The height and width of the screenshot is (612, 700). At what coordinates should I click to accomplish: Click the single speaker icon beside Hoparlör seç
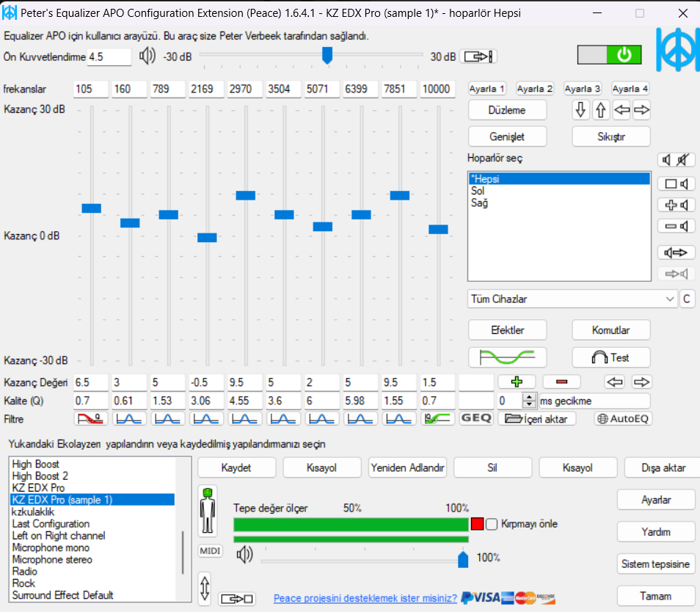click(666, 159)
